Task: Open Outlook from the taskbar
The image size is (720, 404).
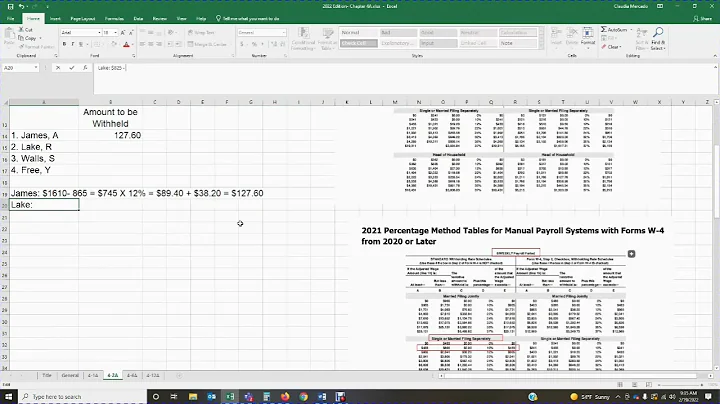Action: click(211, 397)
